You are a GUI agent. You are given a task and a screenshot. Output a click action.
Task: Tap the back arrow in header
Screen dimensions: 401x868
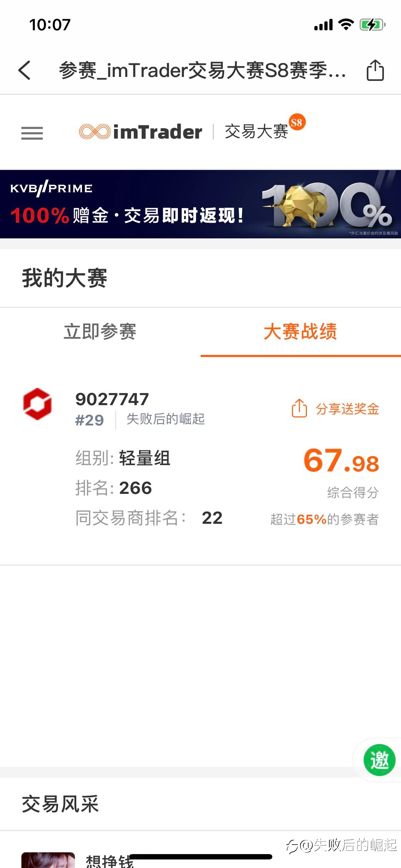24,70
